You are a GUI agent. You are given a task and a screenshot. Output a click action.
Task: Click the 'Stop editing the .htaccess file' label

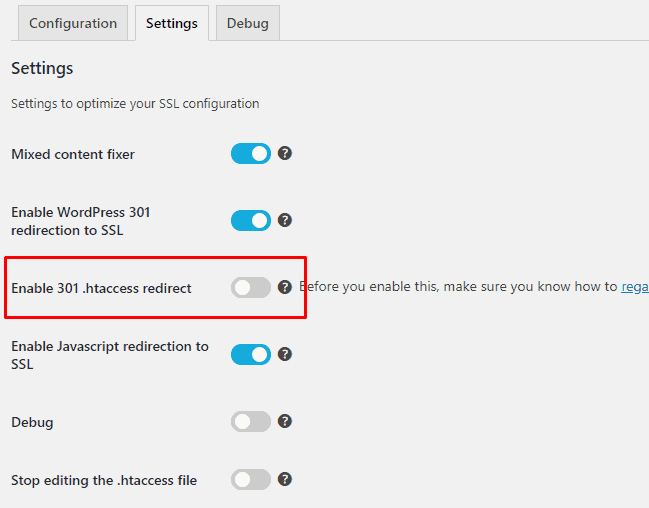104,480
